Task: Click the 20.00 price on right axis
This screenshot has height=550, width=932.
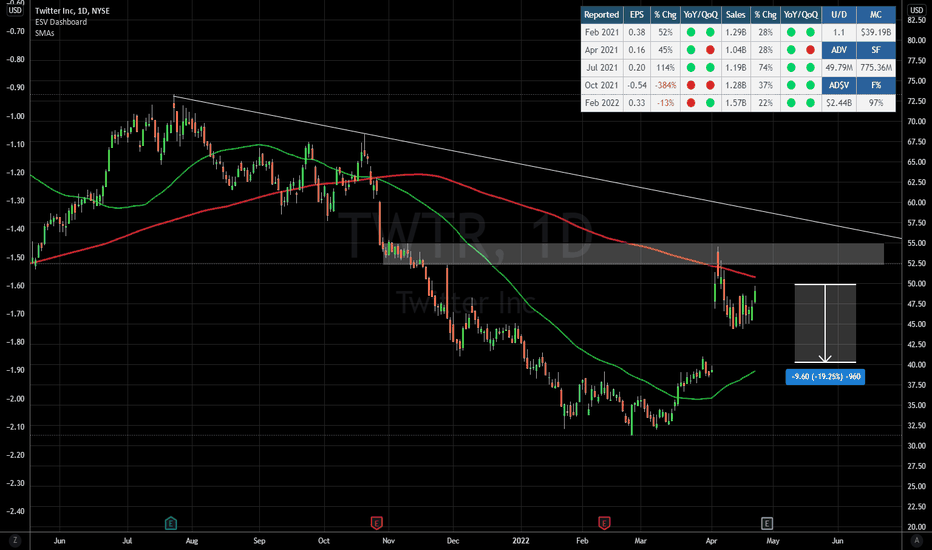Action: (917, 527)
